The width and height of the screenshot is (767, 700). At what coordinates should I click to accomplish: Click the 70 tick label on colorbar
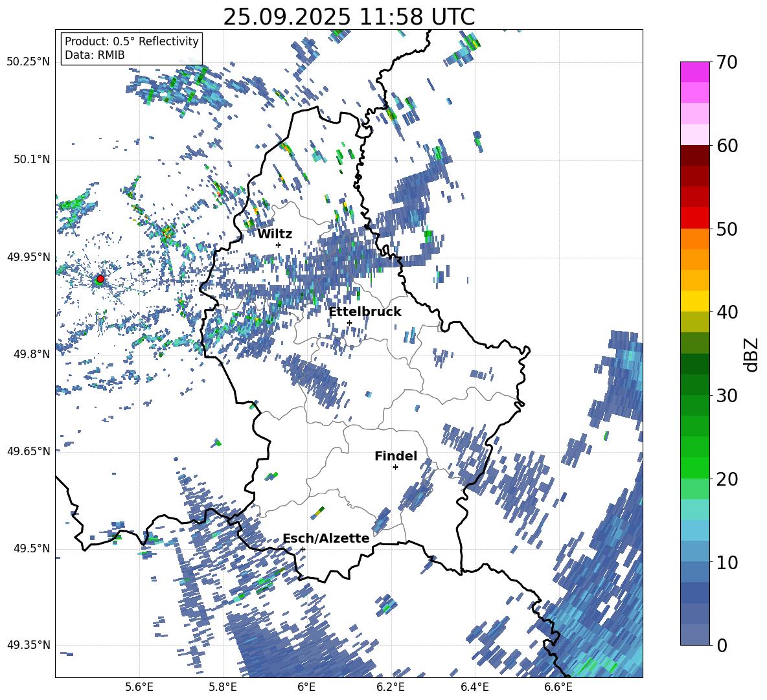point(727,63)
